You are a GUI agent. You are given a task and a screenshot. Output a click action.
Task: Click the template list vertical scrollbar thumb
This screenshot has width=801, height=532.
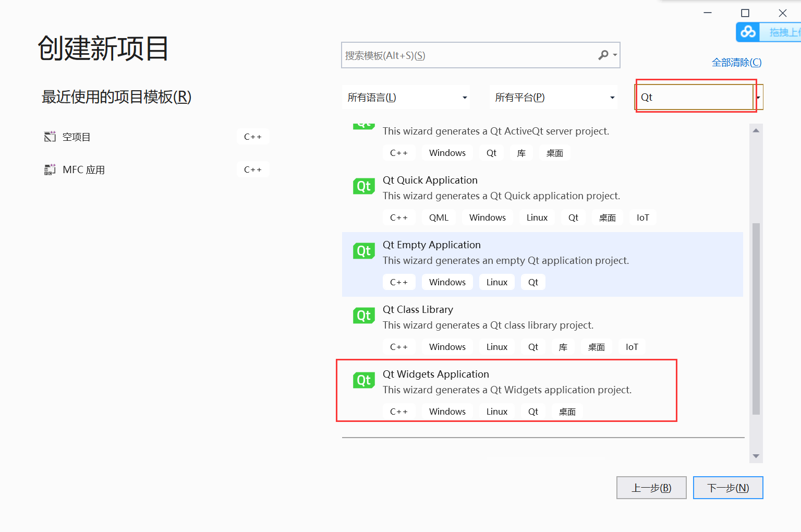pyautogui.click(x=756, y=319)
